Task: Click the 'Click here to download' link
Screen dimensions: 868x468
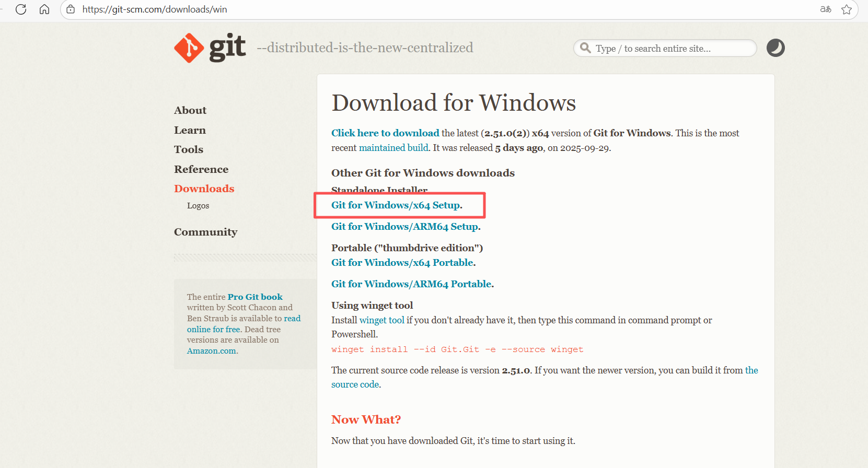Action: tap(385, 133)
